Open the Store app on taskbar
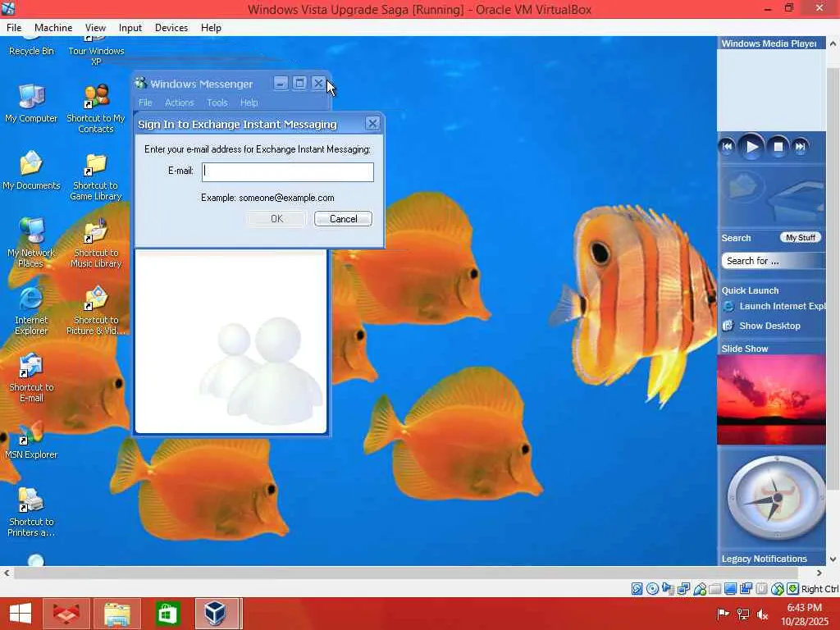840x630 pixels. pyautogui.click(x=167, y=614)
